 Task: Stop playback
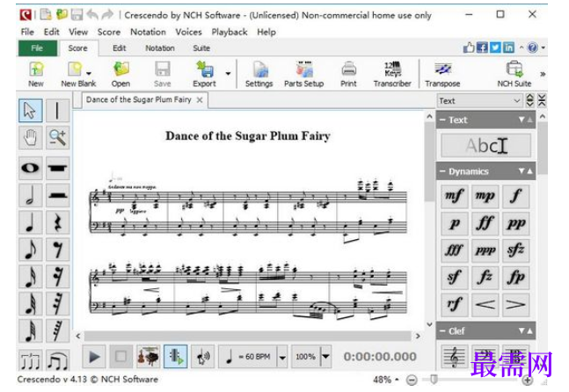[x=121, y=357]
